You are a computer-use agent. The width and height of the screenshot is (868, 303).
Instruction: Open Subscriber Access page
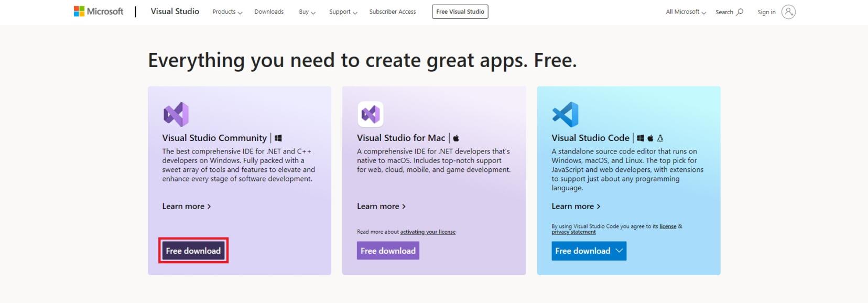(x=392, y=12)
